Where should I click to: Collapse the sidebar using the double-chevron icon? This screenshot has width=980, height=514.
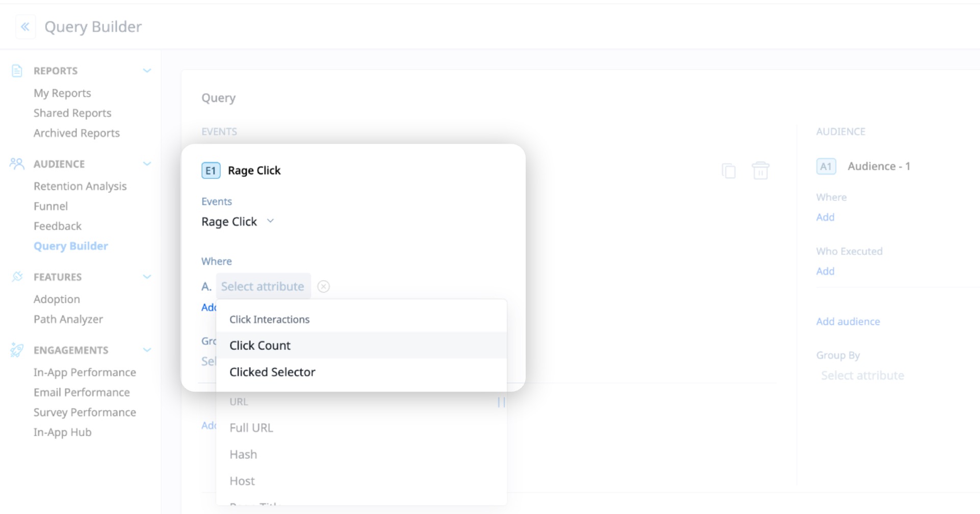click(25, 27)
